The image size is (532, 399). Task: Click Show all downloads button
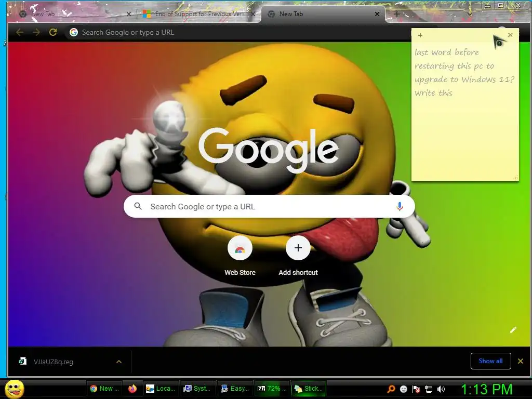pyautogui.click(x=490, y=361)
